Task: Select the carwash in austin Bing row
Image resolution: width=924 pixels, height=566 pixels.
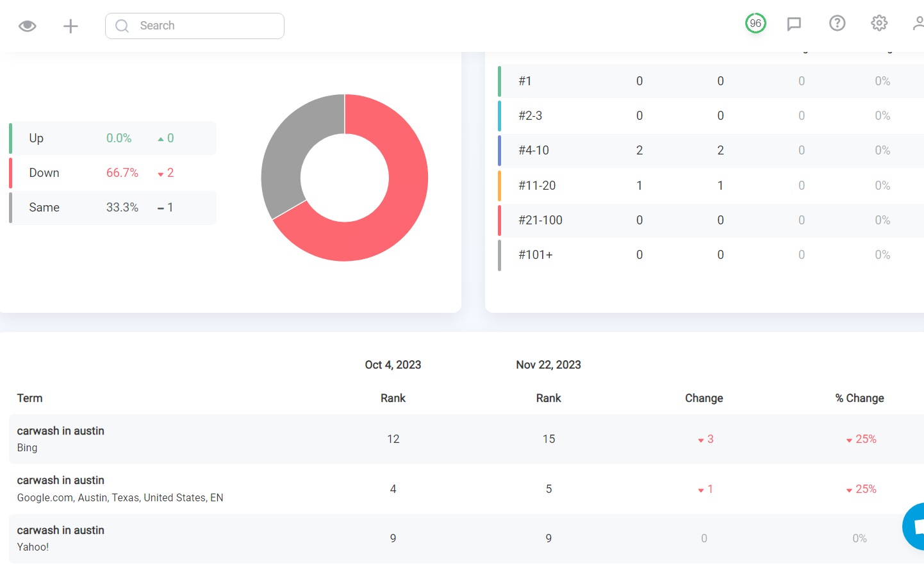Action: coord(466,439)
